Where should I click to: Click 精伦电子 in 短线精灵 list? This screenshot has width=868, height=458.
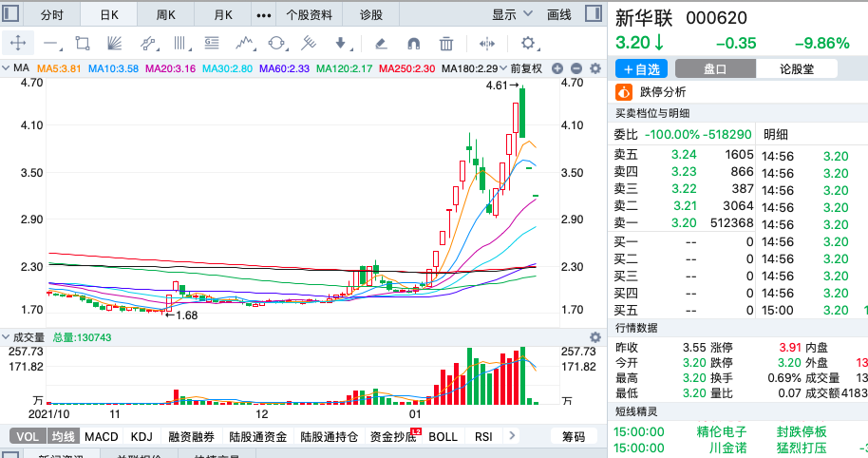(x=722, y=431)
